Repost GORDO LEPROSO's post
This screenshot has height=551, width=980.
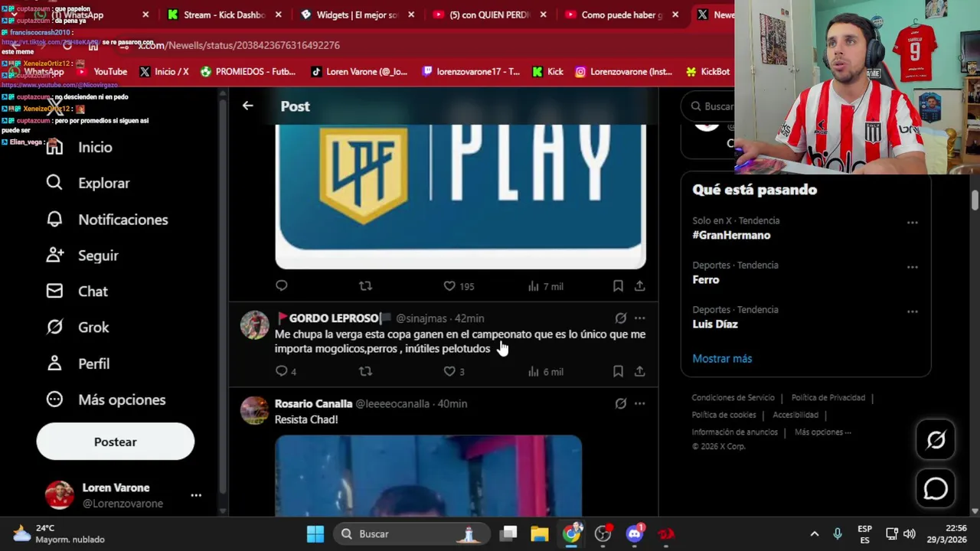365,371
